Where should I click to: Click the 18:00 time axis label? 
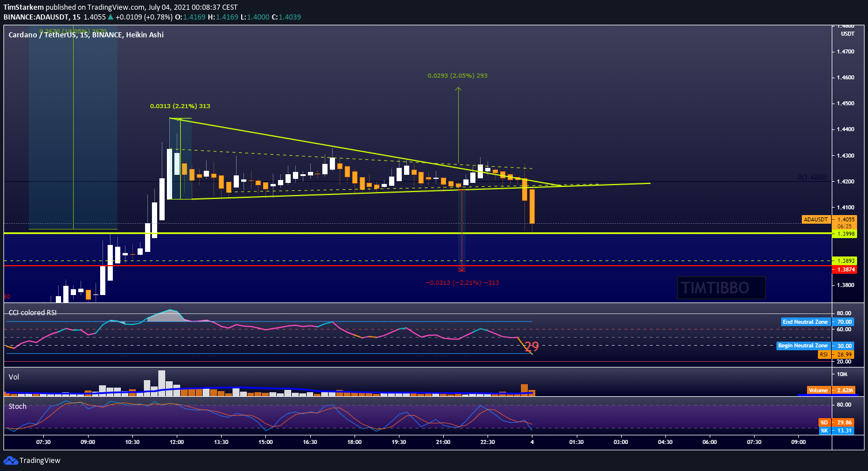pyautogui.click(x=355, y=442)
